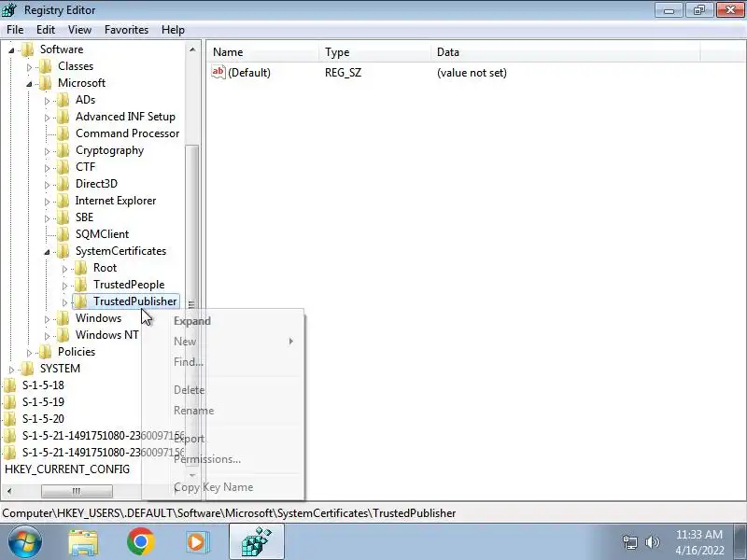Click the Windows NT folder icon
747x560 pixels.
[63, 335]
